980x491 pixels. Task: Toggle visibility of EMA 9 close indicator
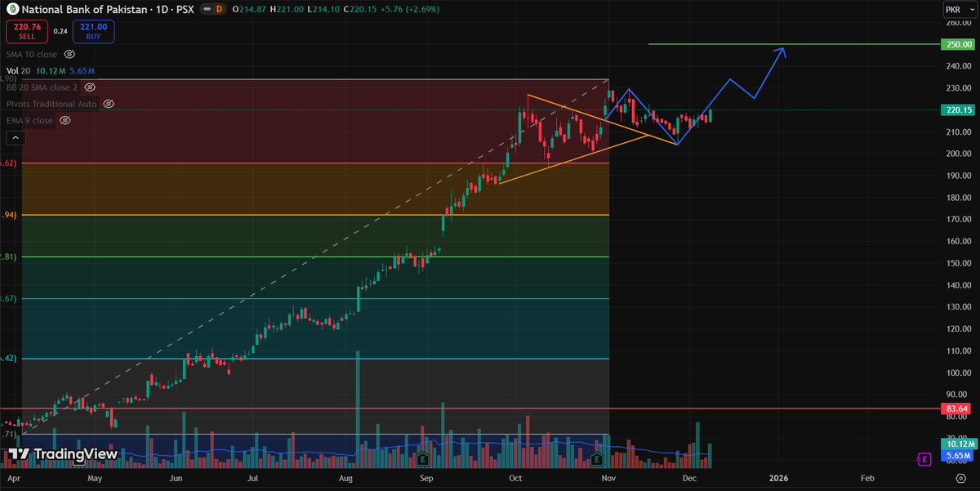pos(65,120)
